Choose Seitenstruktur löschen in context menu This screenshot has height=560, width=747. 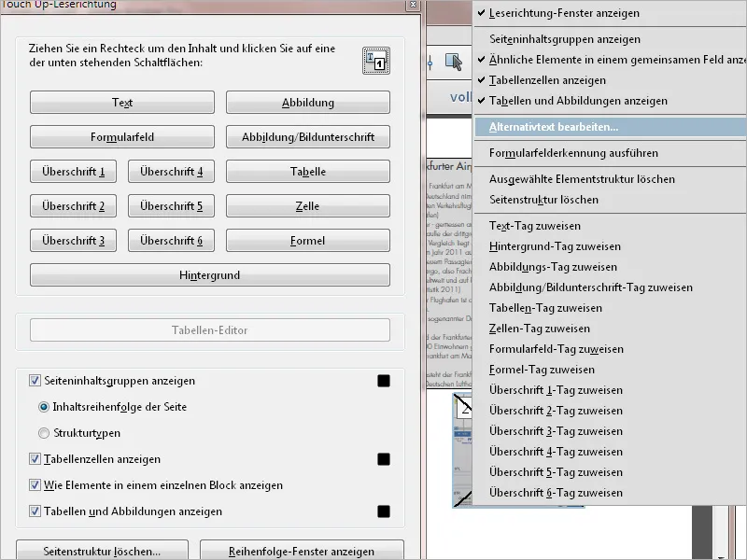coord(611,200)
